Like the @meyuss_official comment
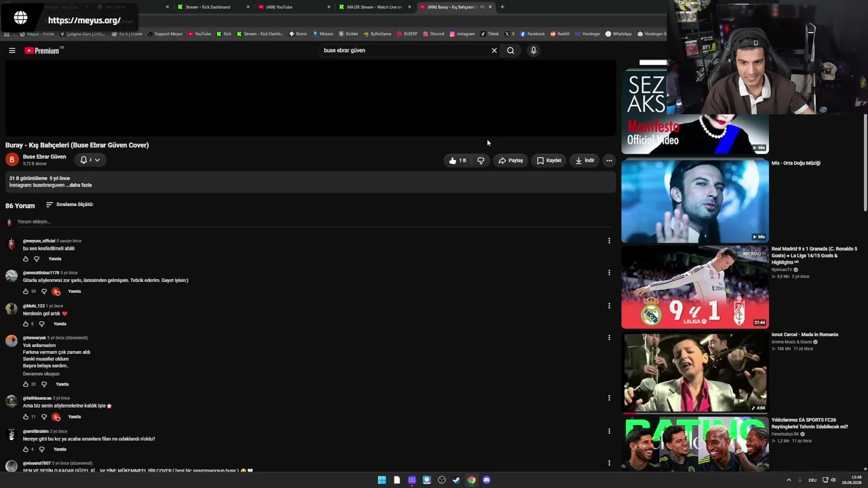868x488 pixels. click(26, 259)
